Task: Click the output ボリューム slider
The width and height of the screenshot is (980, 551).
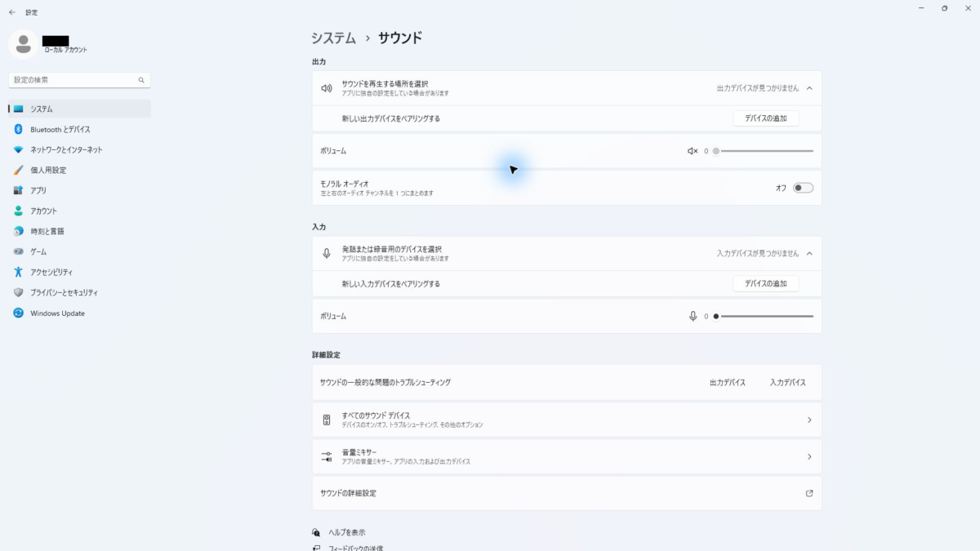Action: pyautogui.click(x=764, y=151)
